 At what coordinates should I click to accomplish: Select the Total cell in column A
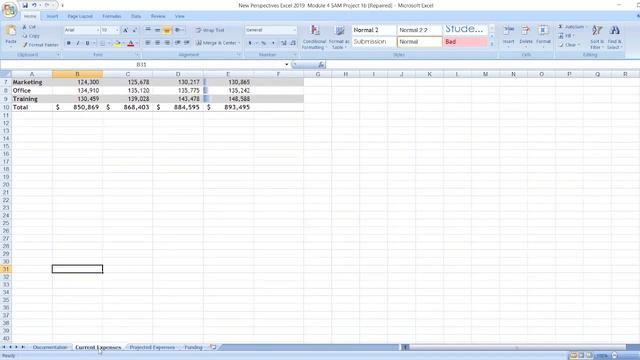32,107
